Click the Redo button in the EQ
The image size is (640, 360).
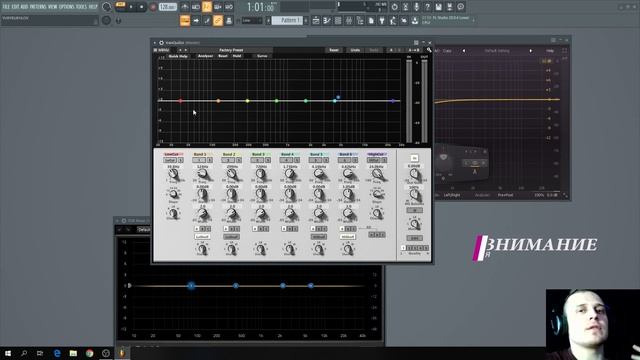374,50
